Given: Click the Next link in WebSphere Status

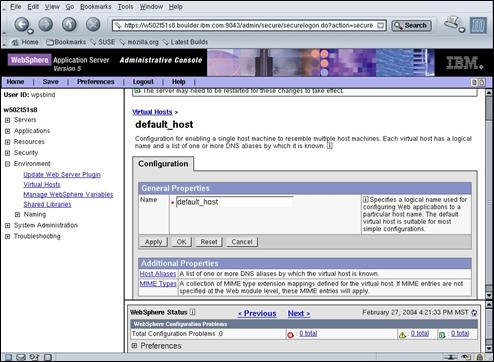Looking at the screenshot, I should tap(299, 313).
